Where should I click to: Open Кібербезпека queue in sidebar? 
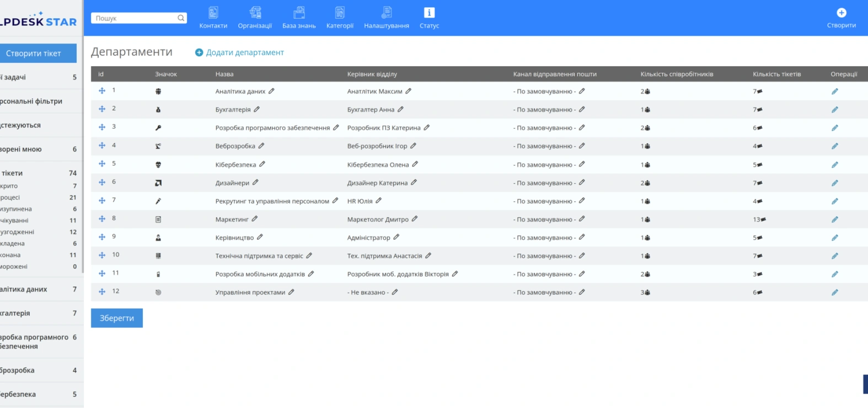click(39, 394)
